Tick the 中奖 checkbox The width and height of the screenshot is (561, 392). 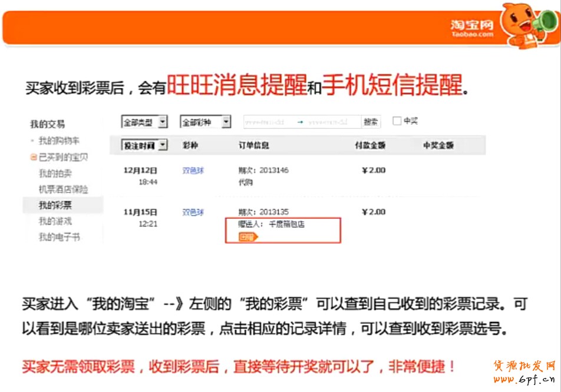click(397, 121)
